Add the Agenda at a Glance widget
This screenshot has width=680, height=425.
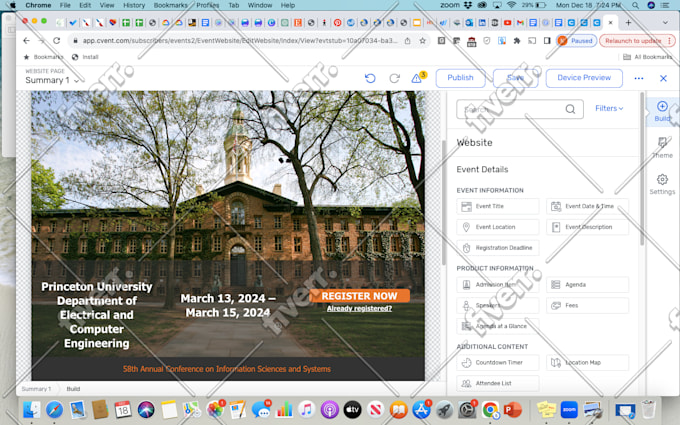(x=497, y=327)
